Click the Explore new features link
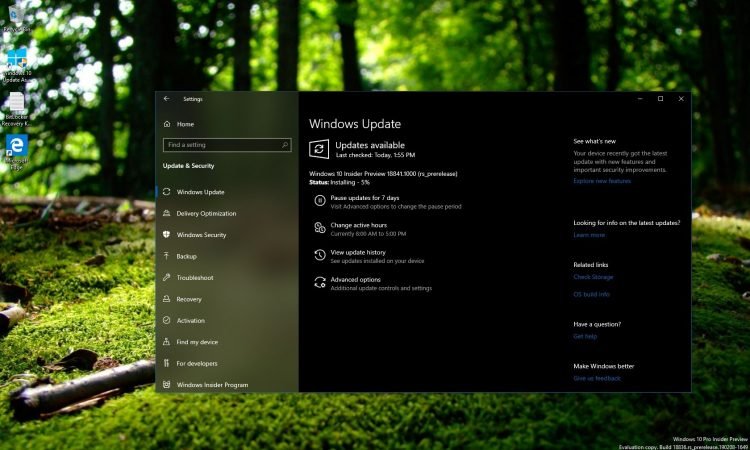750x450 pixels. pyautogui.click(x=602, y=181)
